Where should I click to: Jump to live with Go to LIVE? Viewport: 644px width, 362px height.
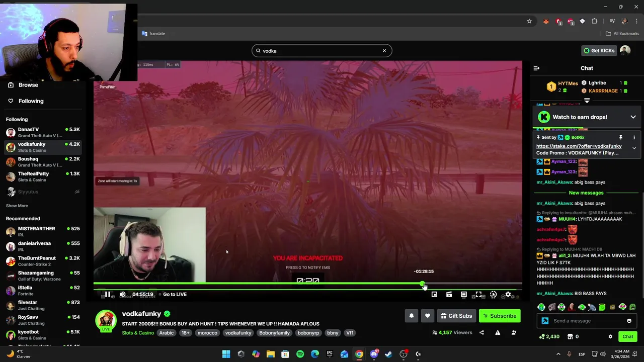point(175,295)
